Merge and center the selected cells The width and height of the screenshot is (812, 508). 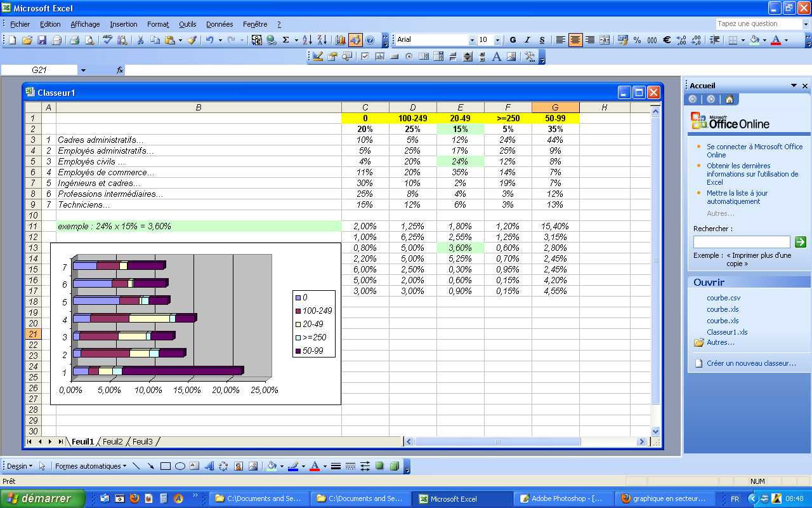point(605,40)
